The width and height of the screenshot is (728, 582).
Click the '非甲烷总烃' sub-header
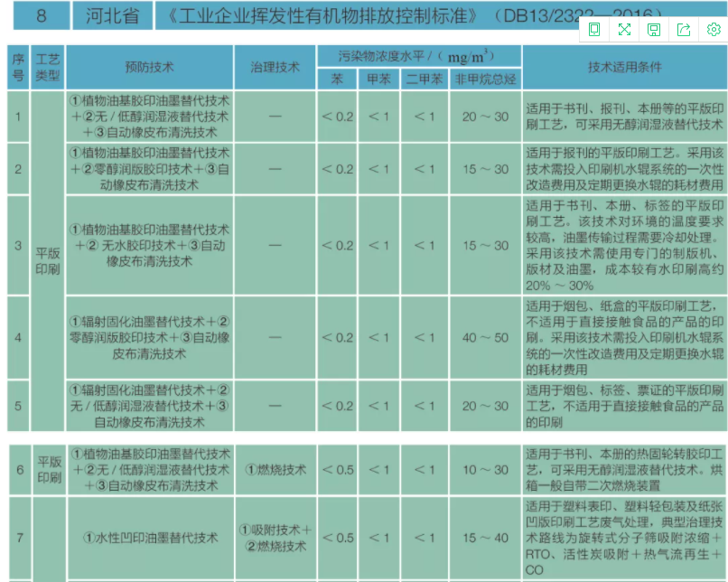click(485, 79)
